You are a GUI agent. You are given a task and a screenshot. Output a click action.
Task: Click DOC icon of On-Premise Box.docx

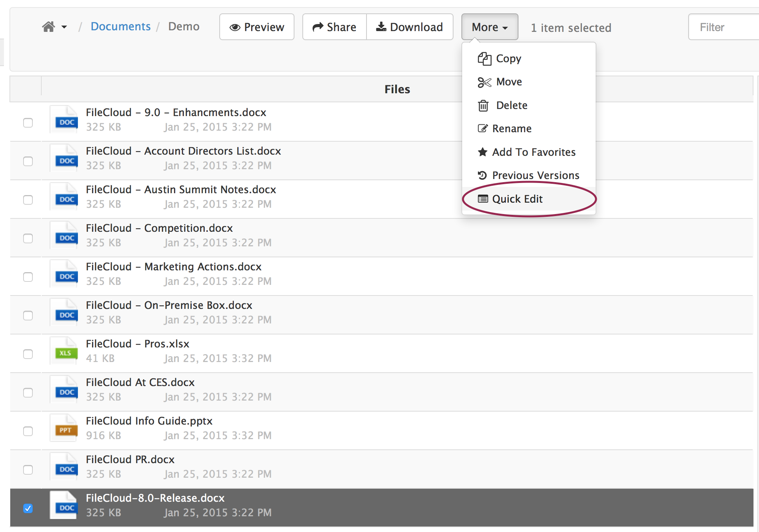(x=64, y=312)
